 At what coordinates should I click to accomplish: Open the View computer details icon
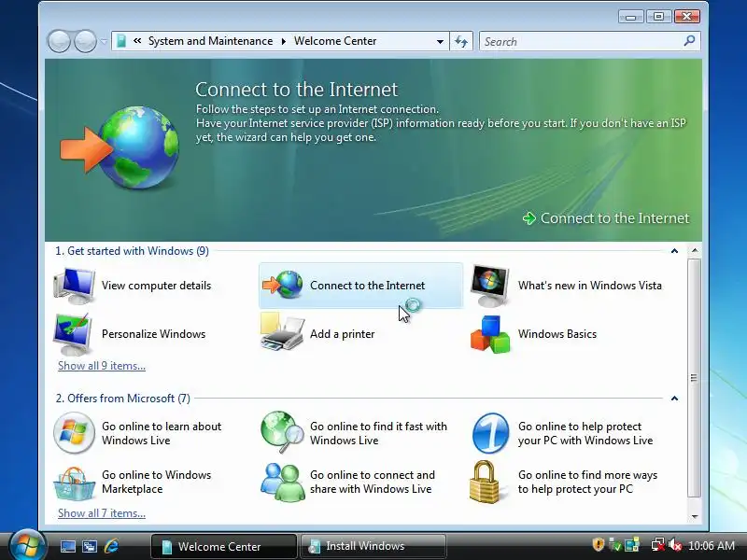click(x=74, y=286)
